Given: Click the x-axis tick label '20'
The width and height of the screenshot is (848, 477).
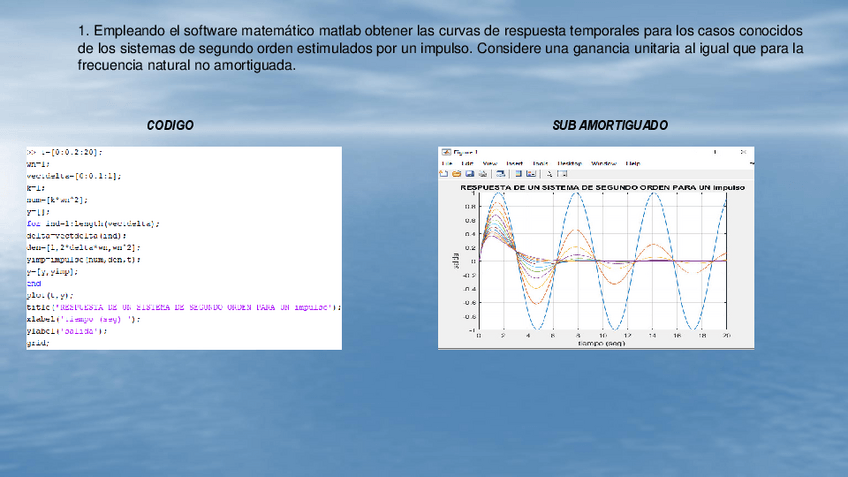Looking at the screenshot, I should pos(726,336).
